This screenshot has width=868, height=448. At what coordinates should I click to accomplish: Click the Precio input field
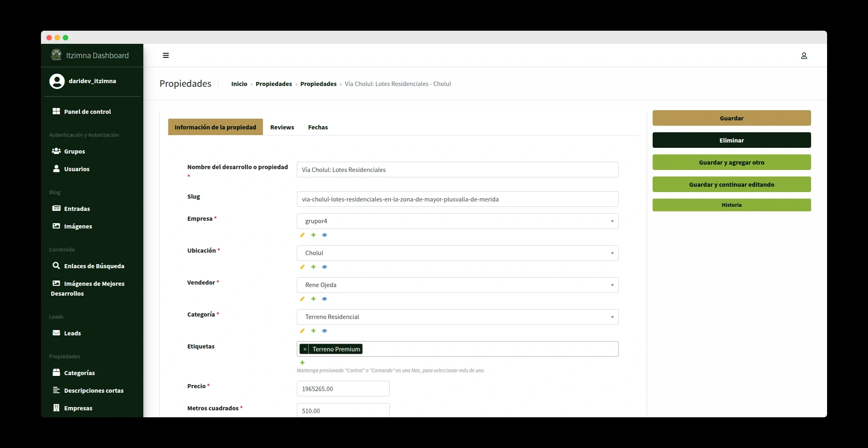pyautogui.click(x=343, y=389)
